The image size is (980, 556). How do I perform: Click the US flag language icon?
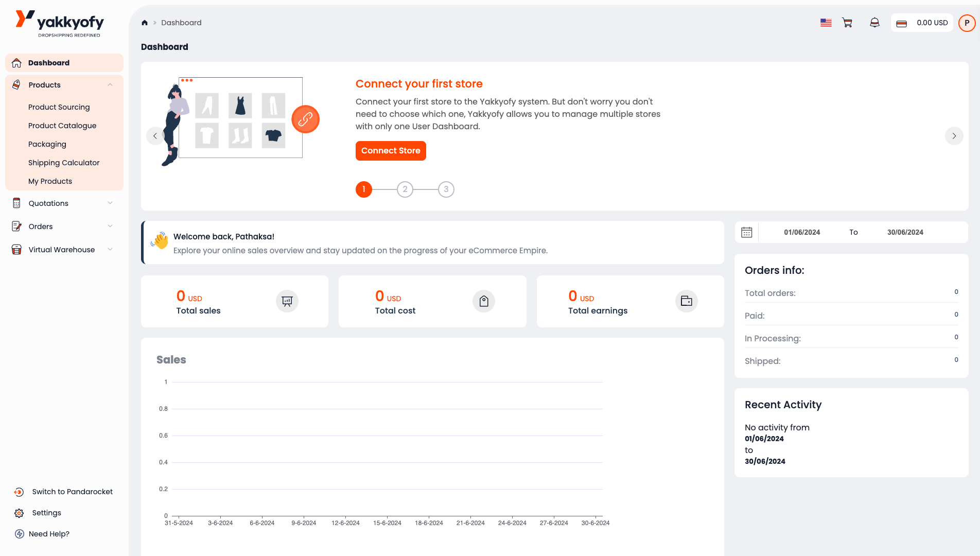pyautogui.click(x=826, y=23)
